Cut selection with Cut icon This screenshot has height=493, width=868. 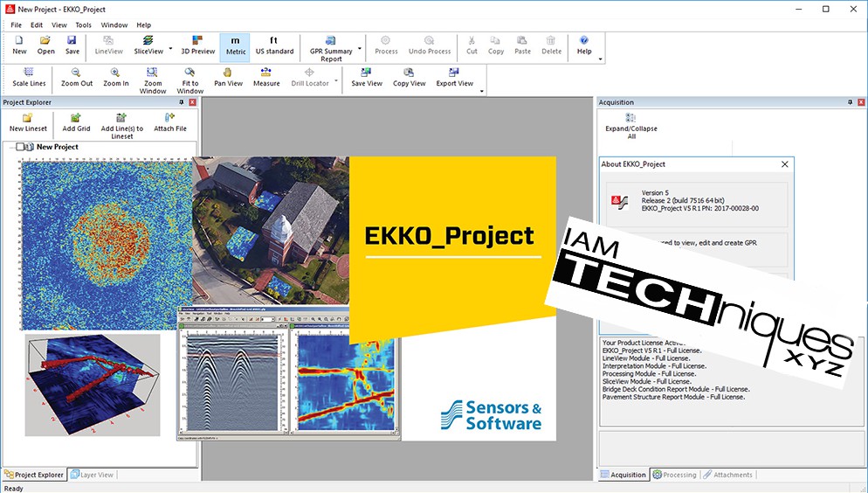tap(472, 45)
